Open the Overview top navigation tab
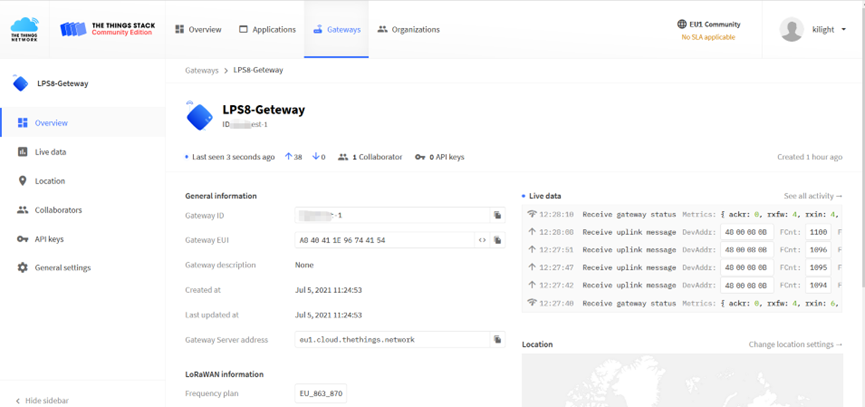This screenshot has width=865, height=407. coord(198,29)
